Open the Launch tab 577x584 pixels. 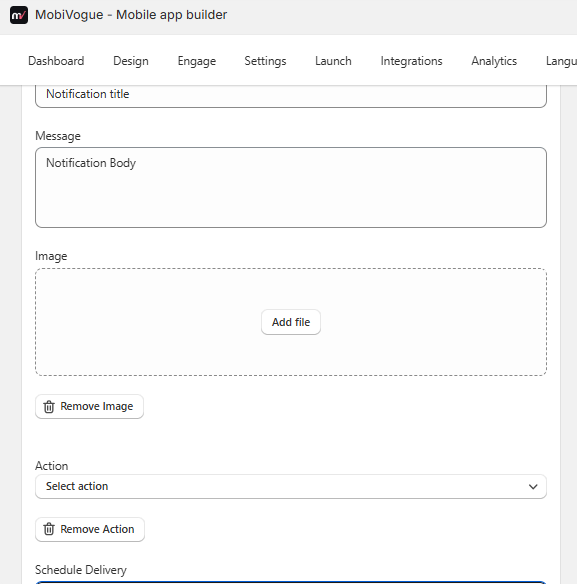[x=333, y=61]
